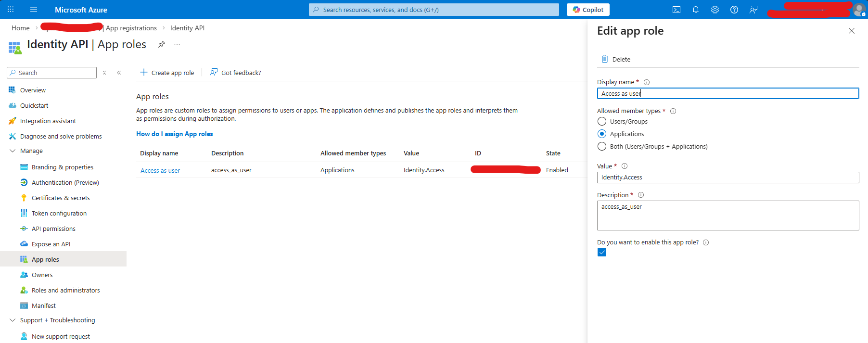Click the Allowed member types column header
This screenshot has height=343, width=868.
click(x=353, y=153)
